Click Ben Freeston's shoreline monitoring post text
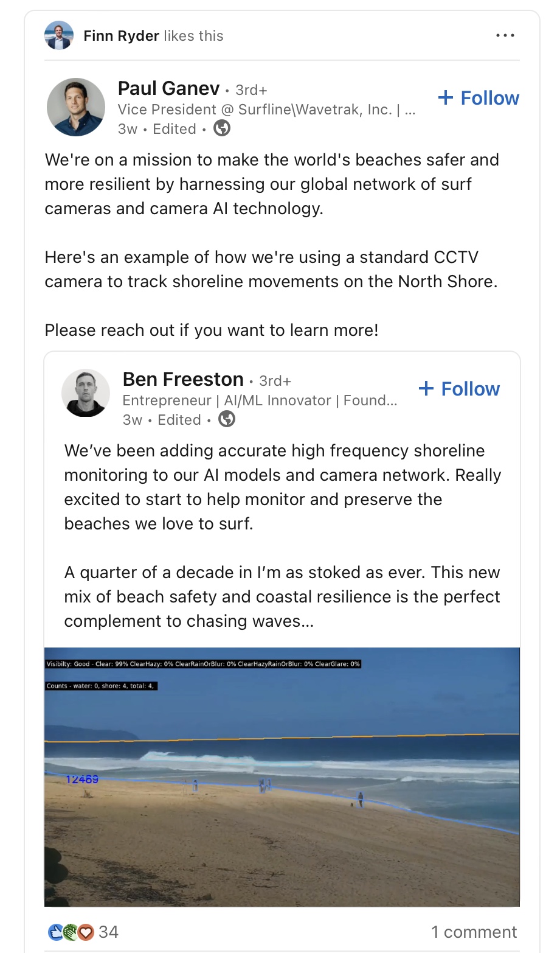 (x=282, y=487)
